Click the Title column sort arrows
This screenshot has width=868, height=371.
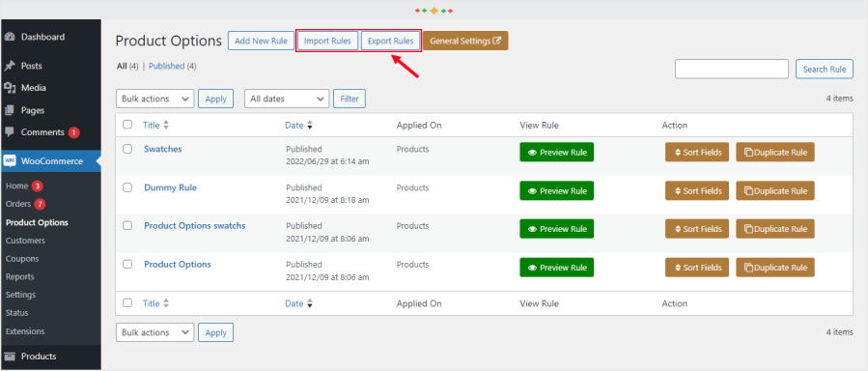click(166, 126)
